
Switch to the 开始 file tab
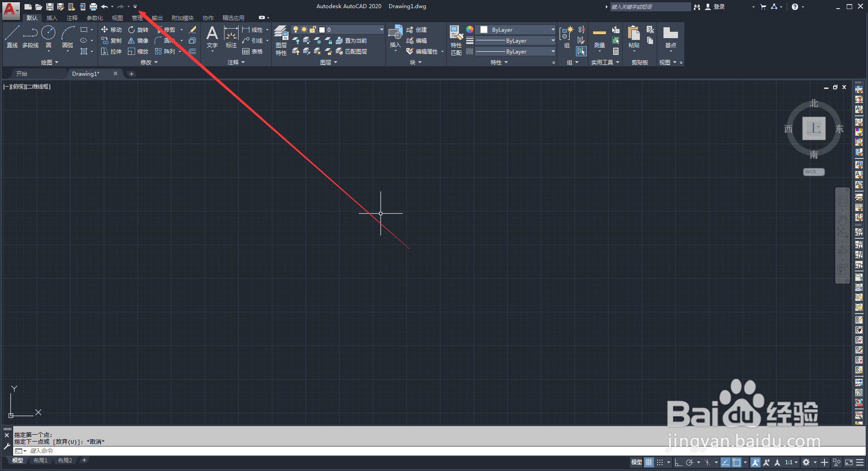tap(22, 74)
